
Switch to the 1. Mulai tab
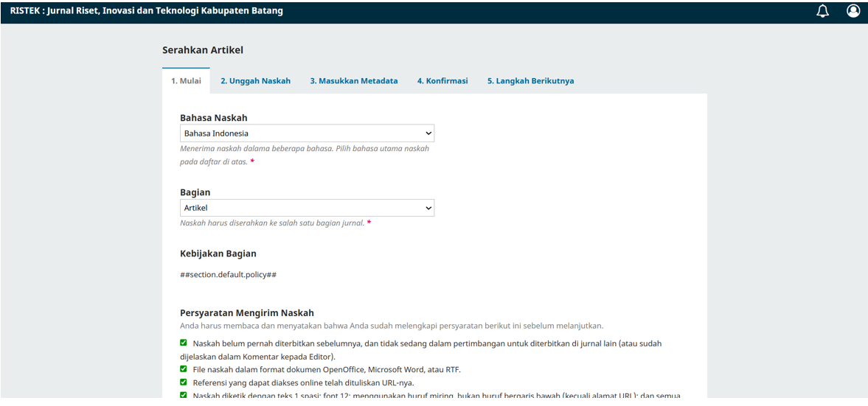point(186,81)
